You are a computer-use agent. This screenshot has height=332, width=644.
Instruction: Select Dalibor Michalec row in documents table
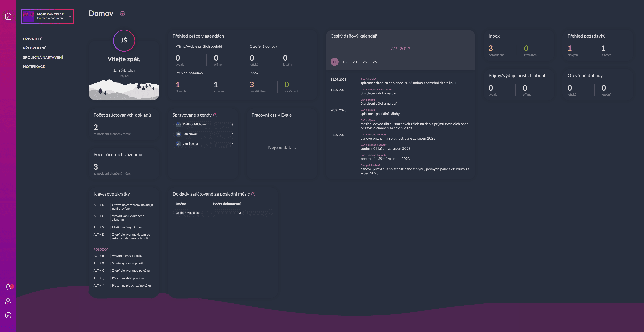coord(187,213)
